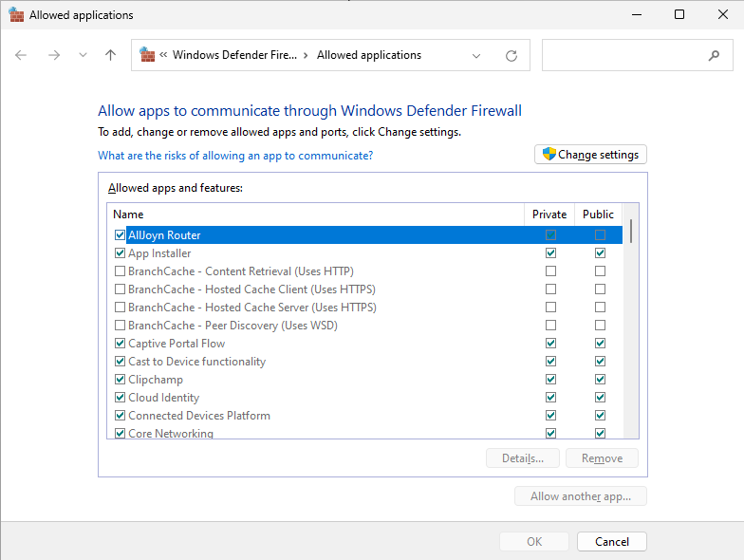Close the Allowed applications window

point(723,15)
